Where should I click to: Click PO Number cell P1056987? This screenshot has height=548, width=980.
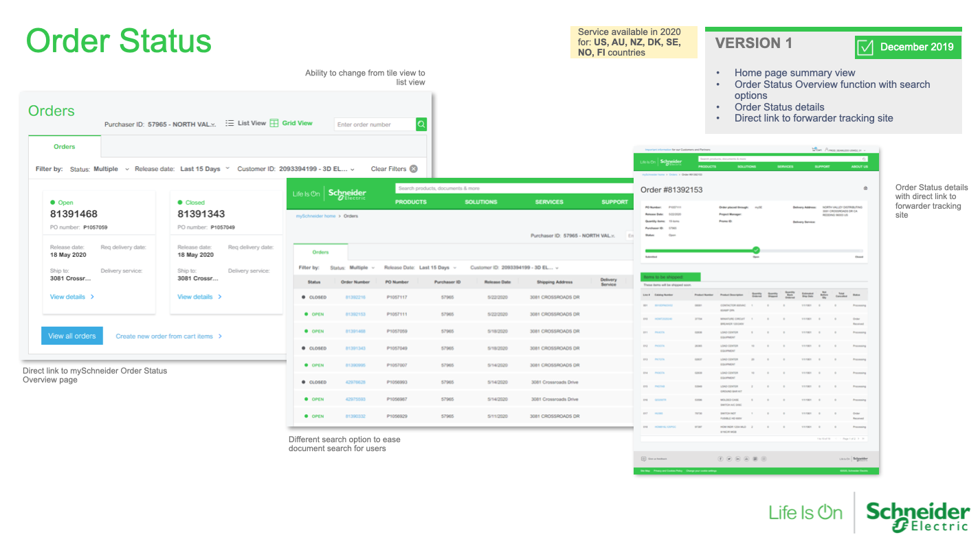397,400
